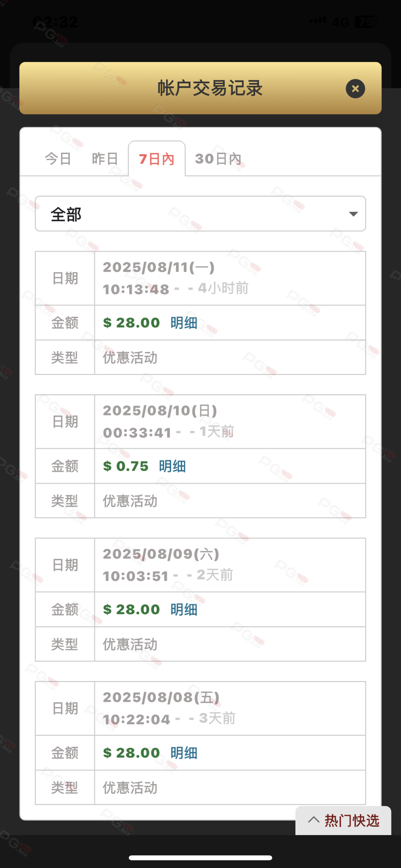Image resolution: width=401 pixels, height=868 pixels.
Task: Open 明细 for the $0.75 transaction
Action: click(172, 466)
